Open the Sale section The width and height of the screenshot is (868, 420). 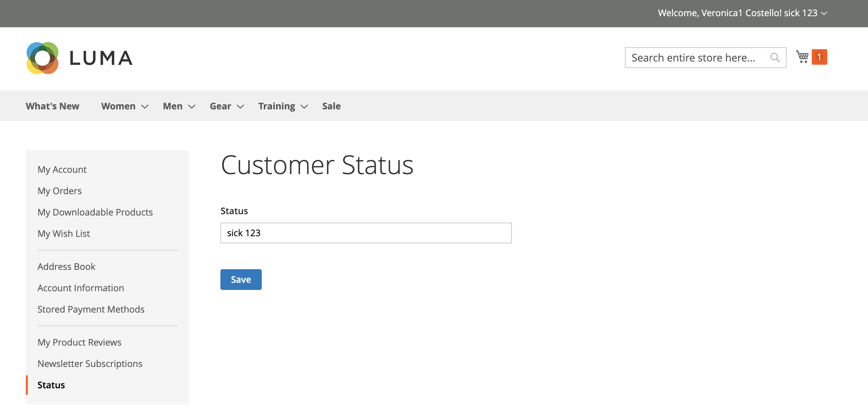[x=331, y=106]
